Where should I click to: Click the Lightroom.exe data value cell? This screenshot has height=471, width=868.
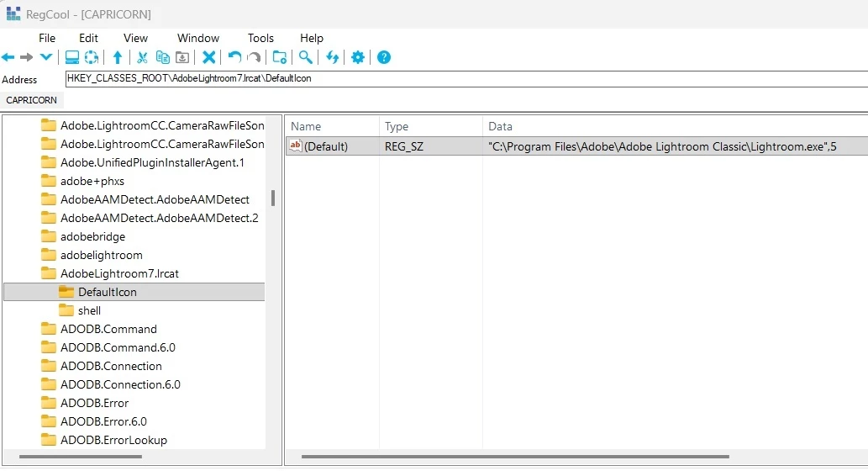click(662, 147)
